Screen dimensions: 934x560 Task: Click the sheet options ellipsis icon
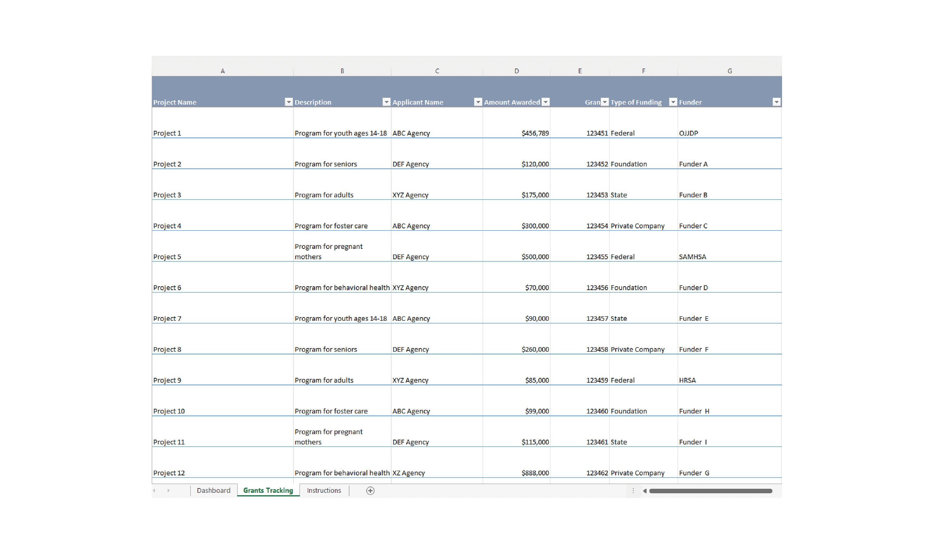[633, 490]
